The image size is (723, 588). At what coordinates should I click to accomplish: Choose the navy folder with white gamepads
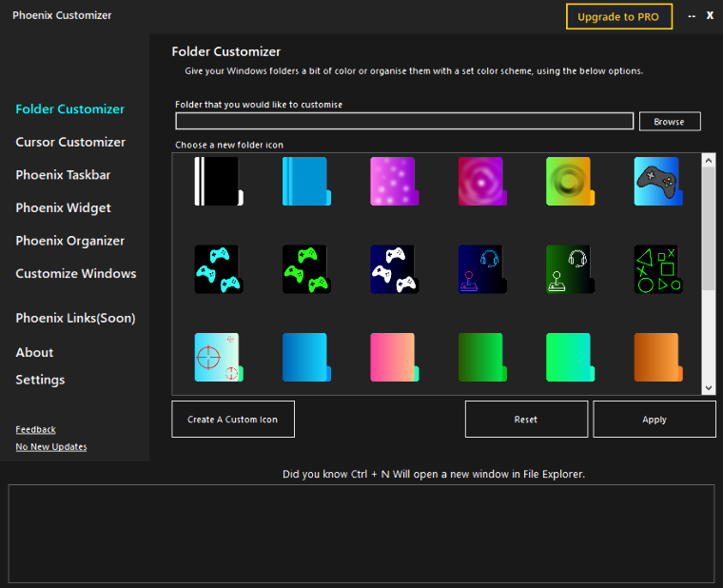[x=395, y=269]
